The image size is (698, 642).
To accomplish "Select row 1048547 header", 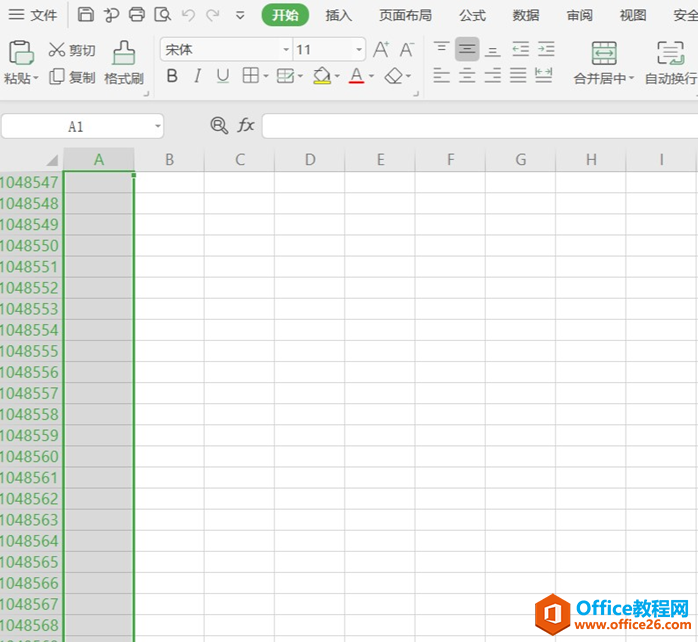I will 30,182.
